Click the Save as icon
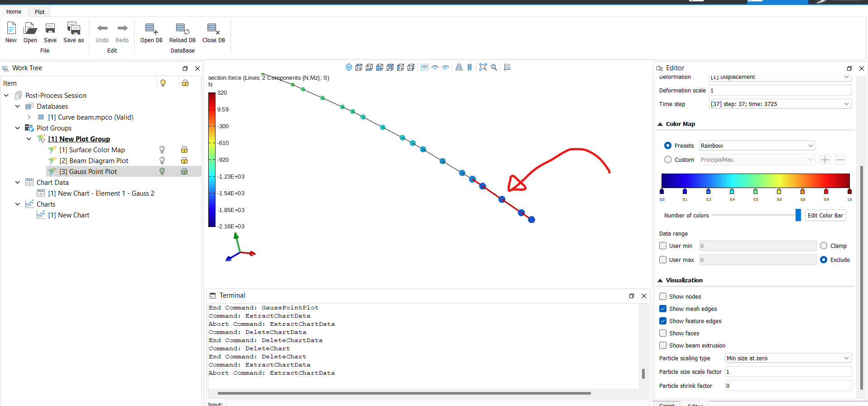868x406 pixels. [74, 29]
